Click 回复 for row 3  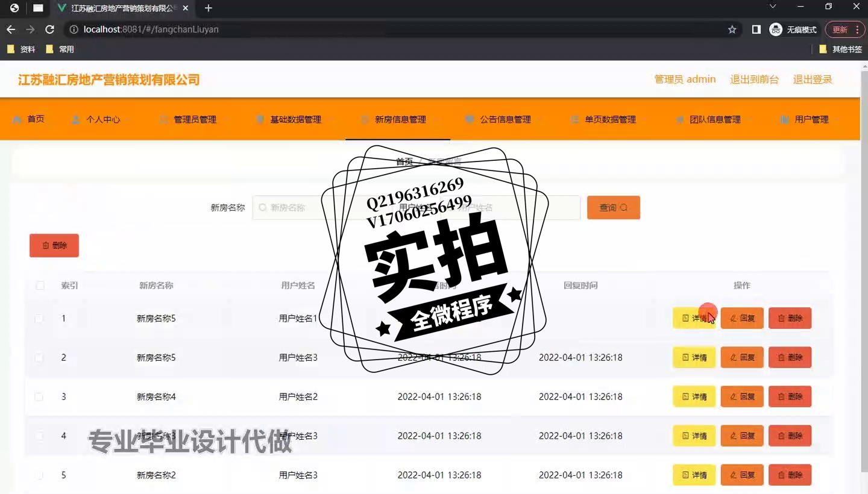click(x=742, y=396)
